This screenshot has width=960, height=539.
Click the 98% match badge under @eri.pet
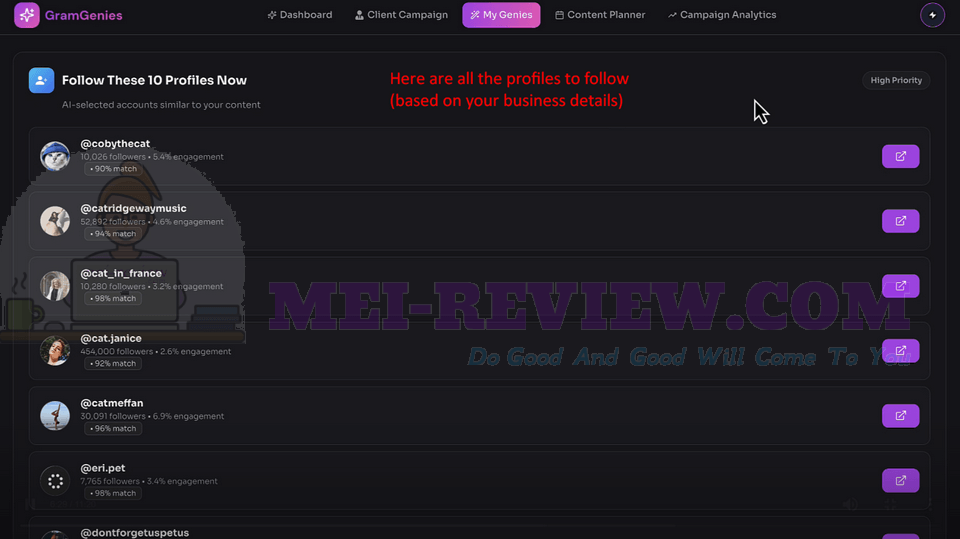[x=113, y=493]
